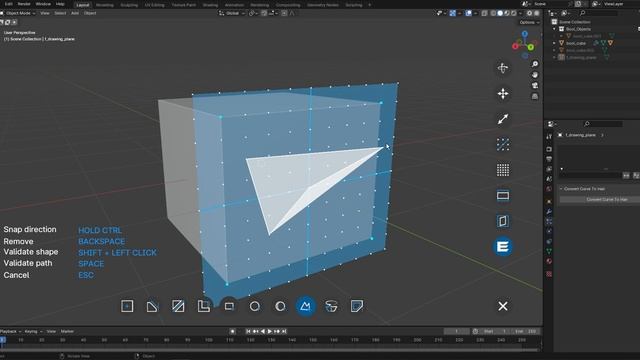Click the blue Z axis gizmo ball
640x360 pixels.
[x=525, y=34]
